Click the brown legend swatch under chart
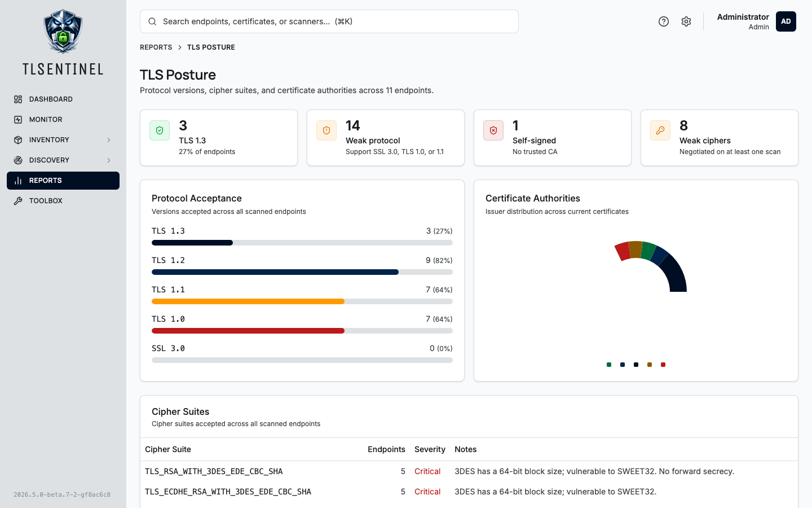 point(650,365)
